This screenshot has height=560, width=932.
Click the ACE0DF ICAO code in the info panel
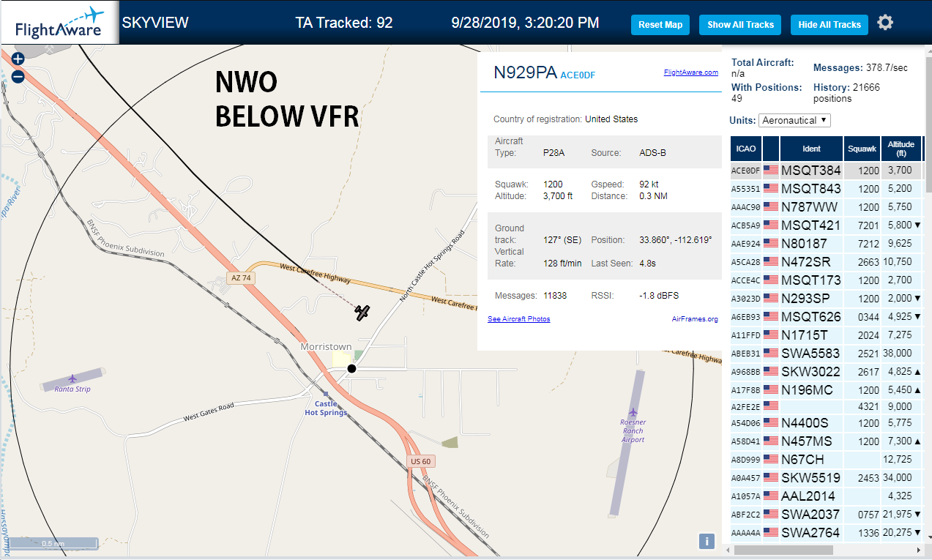click(x=578, y=75)
